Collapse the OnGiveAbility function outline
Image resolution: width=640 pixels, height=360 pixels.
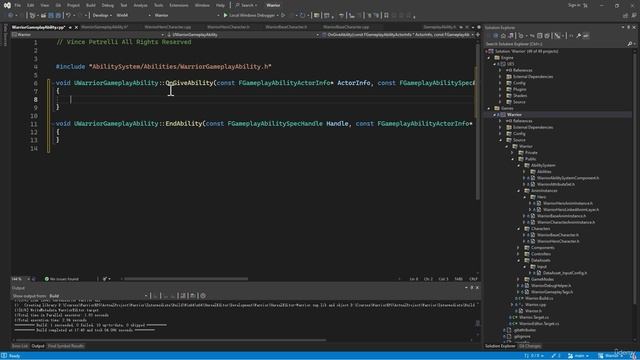click(53, 83)
